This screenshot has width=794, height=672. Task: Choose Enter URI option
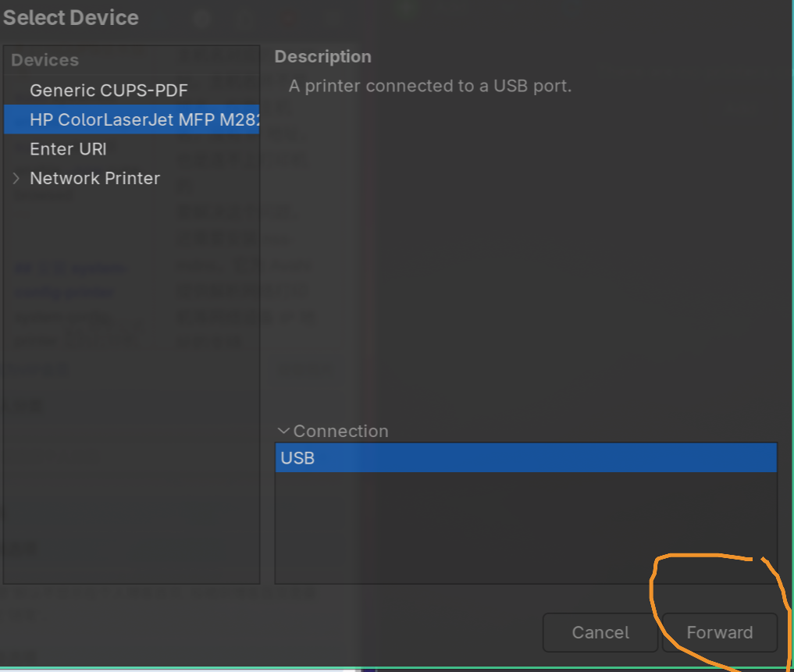[132, 149]
